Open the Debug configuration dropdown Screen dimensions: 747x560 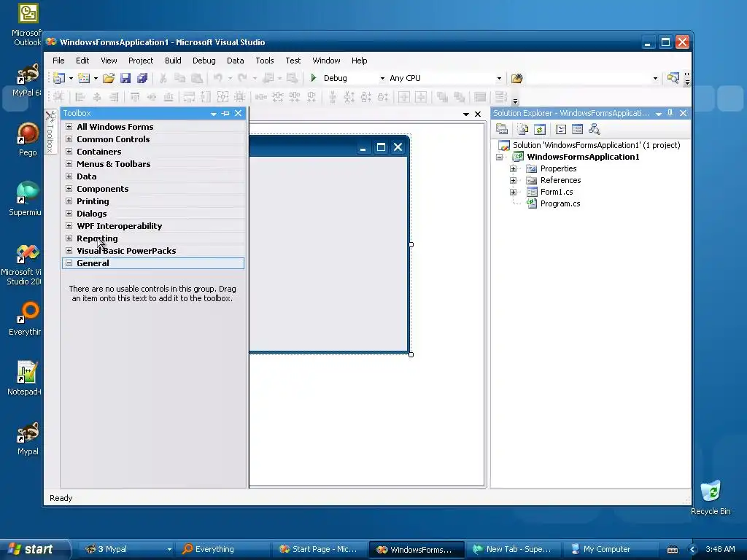tap(382, 78)
